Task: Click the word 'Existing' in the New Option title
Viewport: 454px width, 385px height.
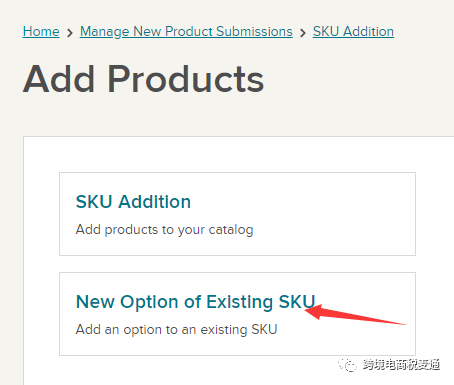Action: pyautogui.click(x=240, y=302)
